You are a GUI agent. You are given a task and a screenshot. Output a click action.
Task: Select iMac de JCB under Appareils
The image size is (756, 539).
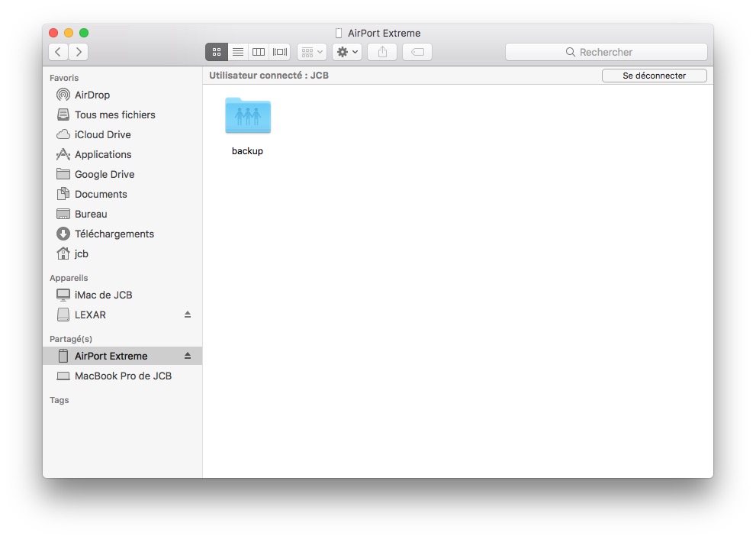coord(122,295)
